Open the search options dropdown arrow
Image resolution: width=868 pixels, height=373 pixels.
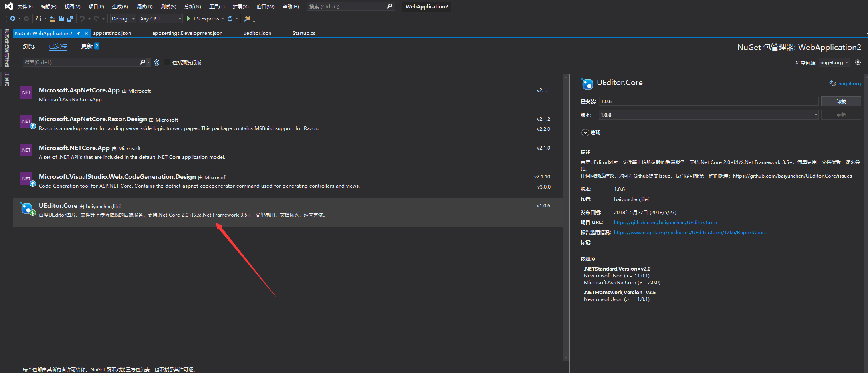tap(149, 62)
